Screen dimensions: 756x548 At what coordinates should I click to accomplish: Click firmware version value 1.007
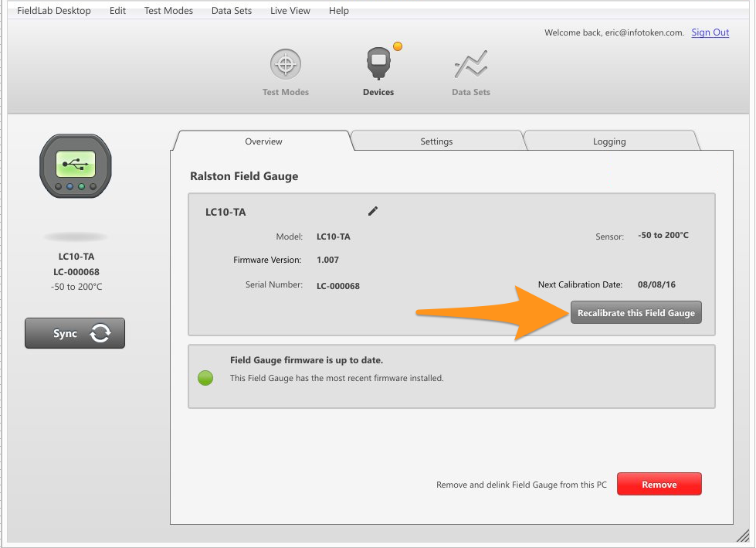328,260
